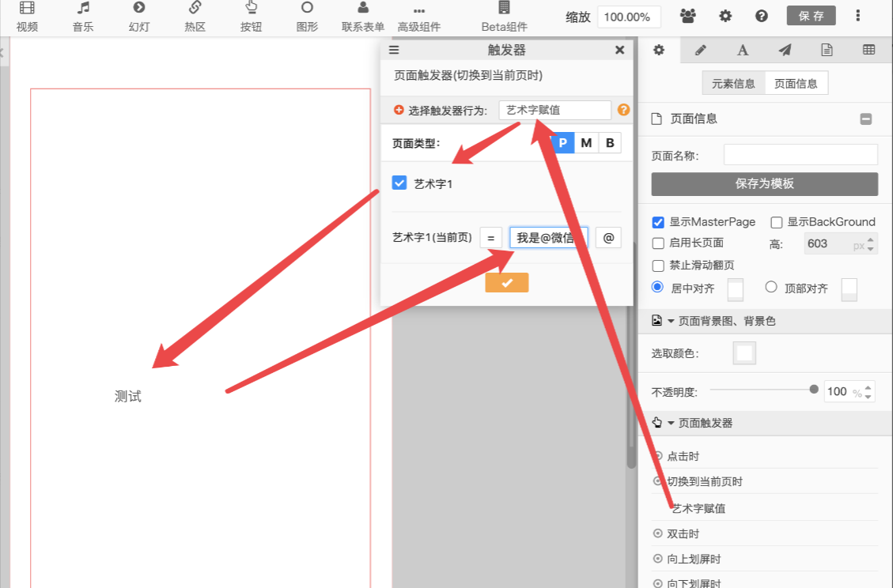This screenshot has width=893, height=588.
Task: Open the 视频 video component tool
Action: tap(27, 16)
